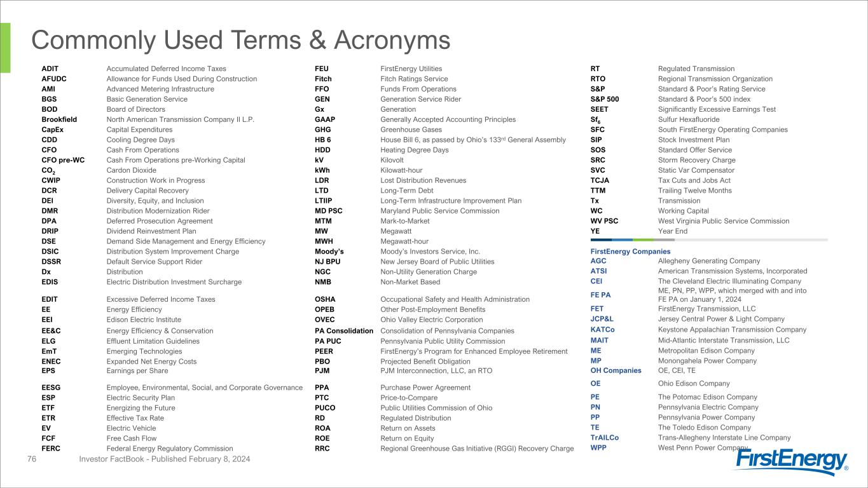Select the ADIT acronym entry
Viewport: 868px width, 488px height.
tap(50, 69)
